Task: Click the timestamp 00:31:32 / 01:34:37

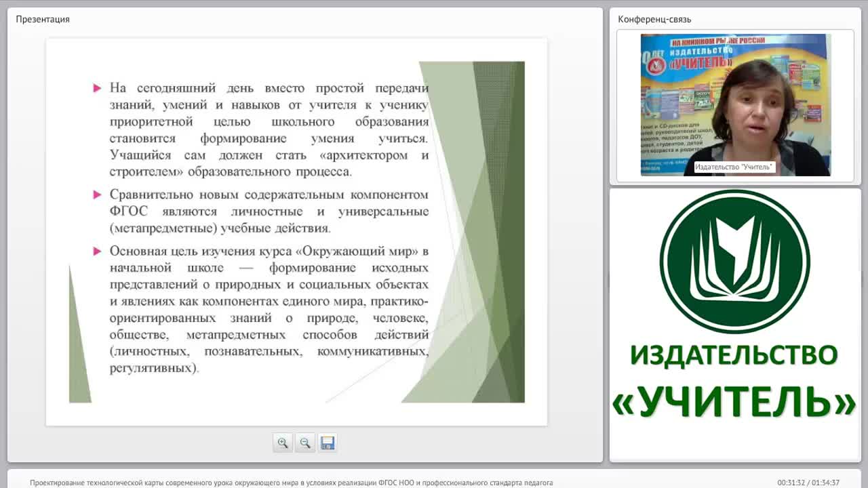Action: 808,483
